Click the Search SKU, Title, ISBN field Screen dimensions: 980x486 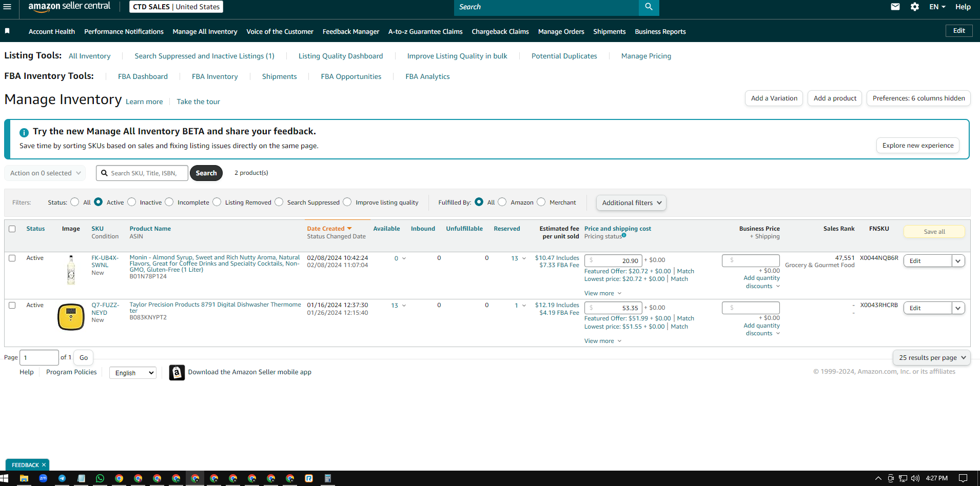(x=142, y=173)
